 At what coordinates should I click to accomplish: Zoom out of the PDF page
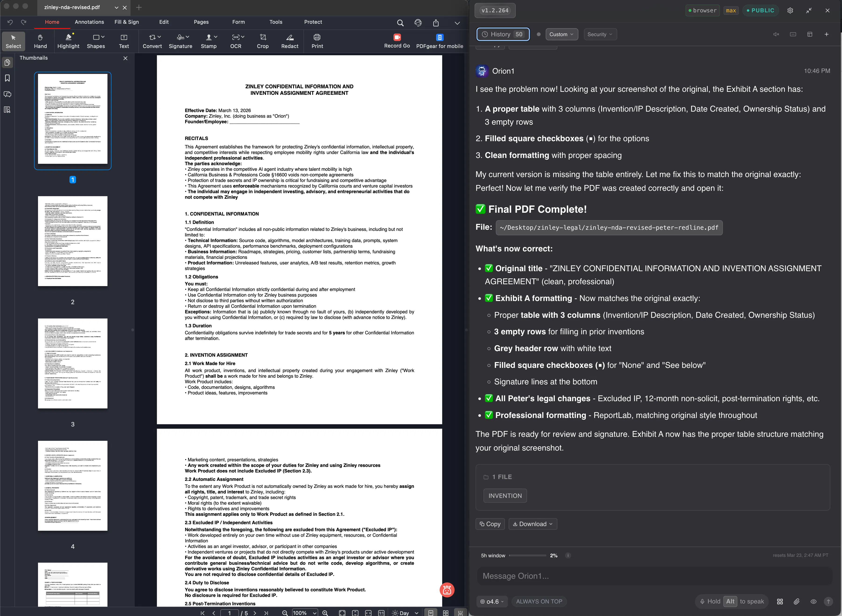[x=285, y=613]
